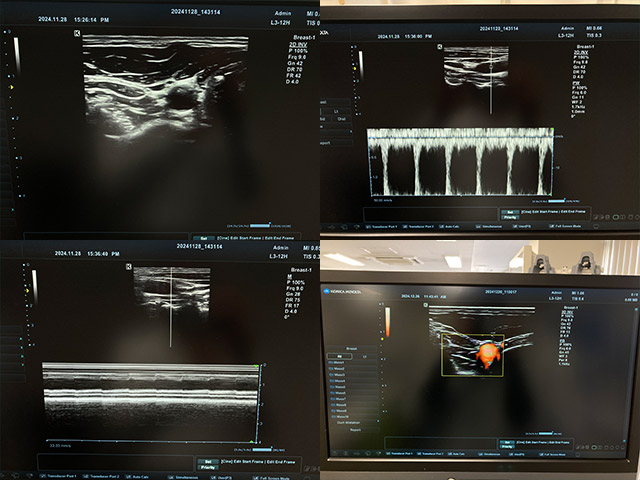Screen dimensions: 640x480
Task: Choose Mass7 in the Breast measurement list
Action: coord(353,399)
